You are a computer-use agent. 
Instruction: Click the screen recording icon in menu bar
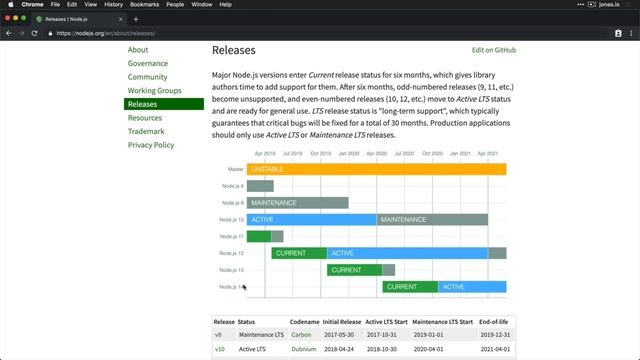[x=592, y=4]
